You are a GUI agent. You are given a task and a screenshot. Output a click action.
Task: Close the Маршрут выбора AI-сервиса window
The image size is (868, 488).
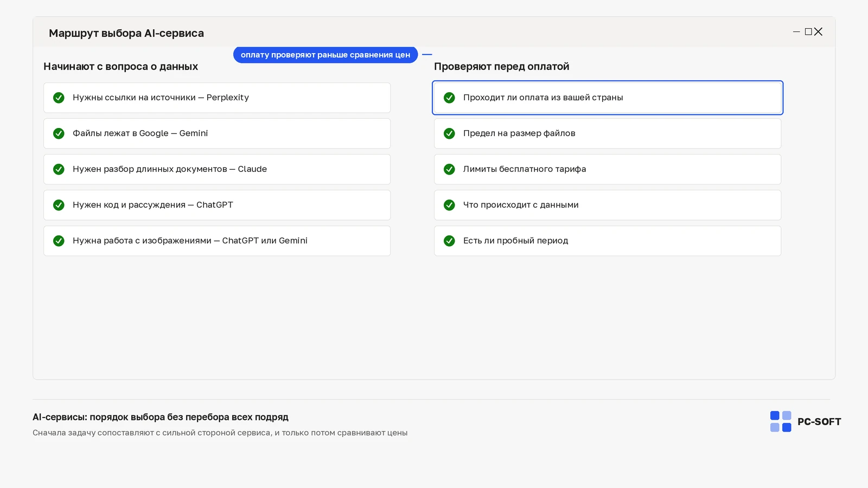click(818, 32)
